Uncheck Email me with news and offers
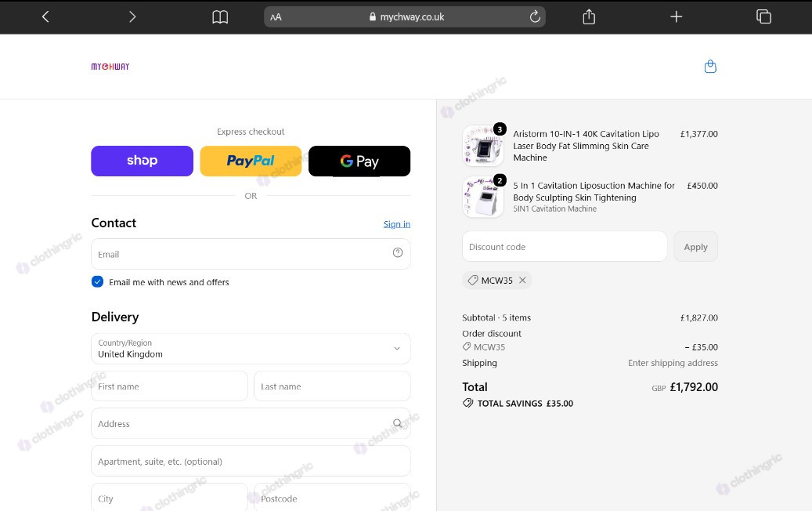 97,281
